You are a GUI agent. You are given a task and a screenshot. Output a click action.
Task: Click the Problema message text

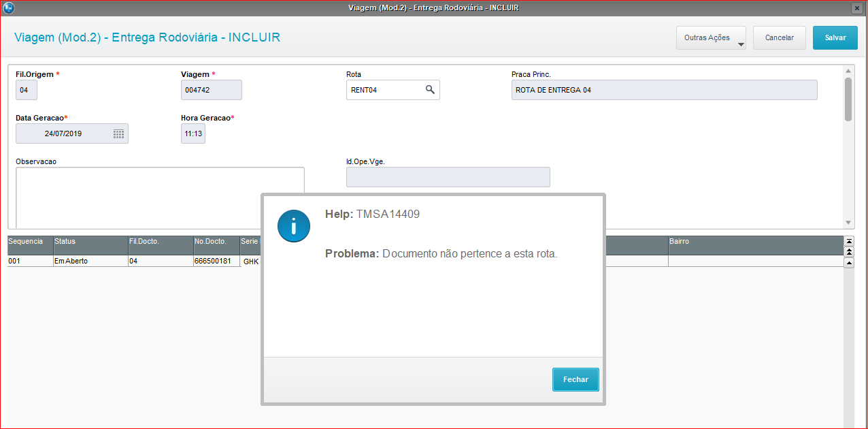pos(441,254)
